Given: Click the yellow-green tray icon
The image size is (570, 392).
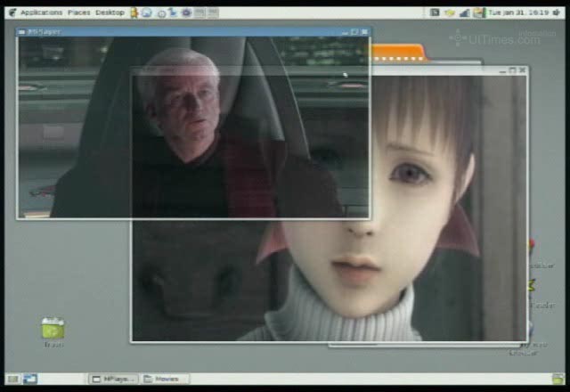Looking at the screenshot, I should (x=450, y=13).
